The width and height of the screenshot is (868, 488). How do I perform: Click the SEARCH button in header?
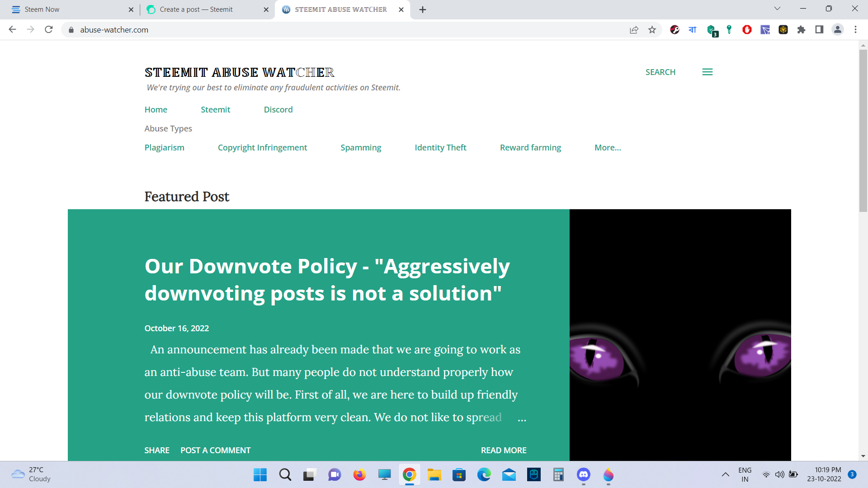coord(660,72)
